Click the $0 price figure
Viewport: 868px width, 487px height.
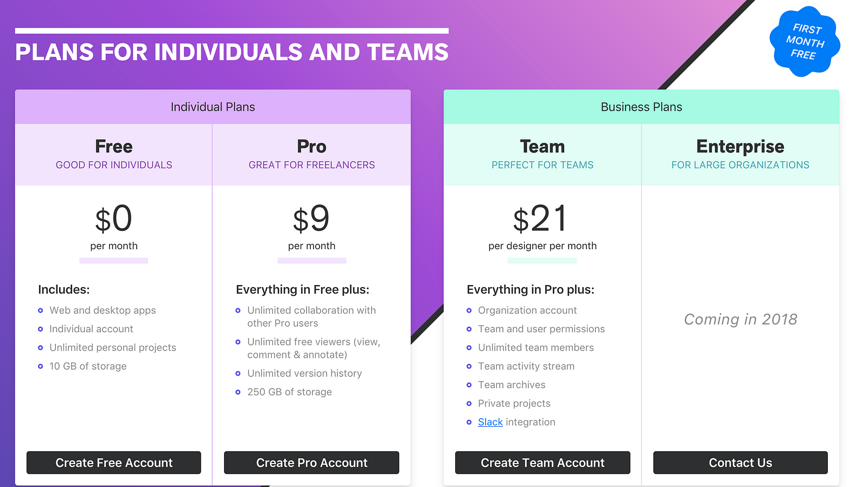(114, 219)
